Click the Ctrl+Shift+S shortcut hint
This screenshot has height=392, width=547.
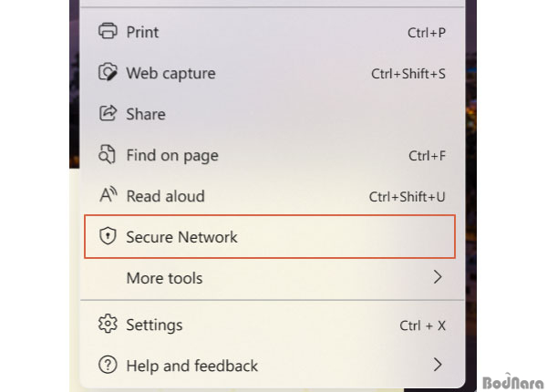(x=408, y=74)
